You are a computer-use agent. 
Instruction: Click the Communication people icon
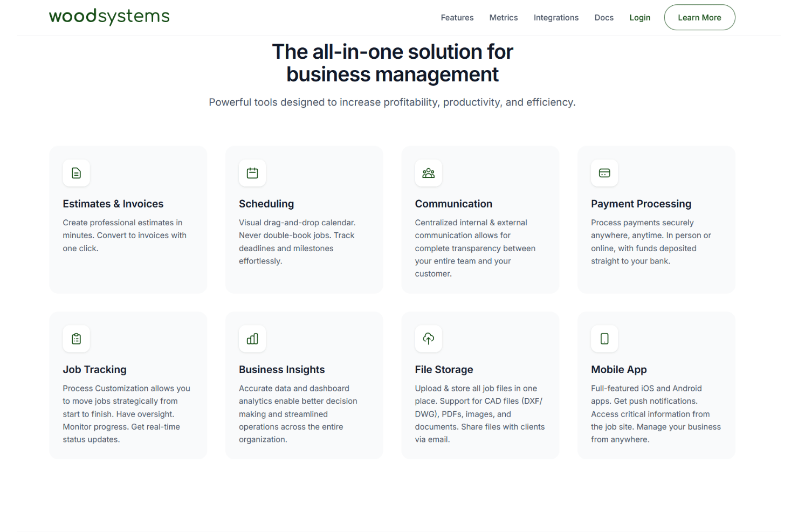point(429,173)
